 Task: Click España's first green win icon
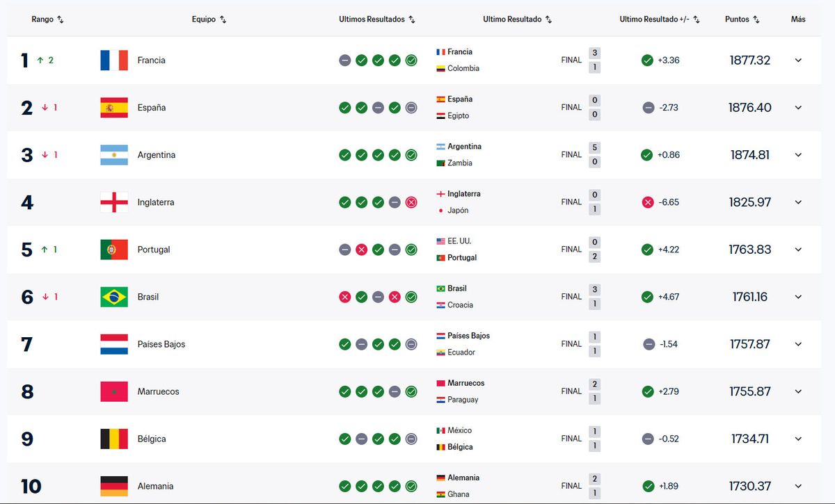(x=344, y=108)
